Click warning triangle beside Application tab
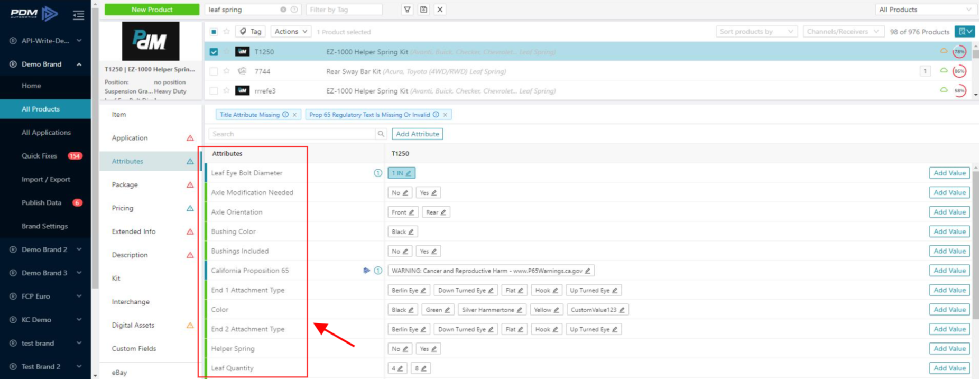The width and height of the screenshot is (980, 380). tap(190, 138)
